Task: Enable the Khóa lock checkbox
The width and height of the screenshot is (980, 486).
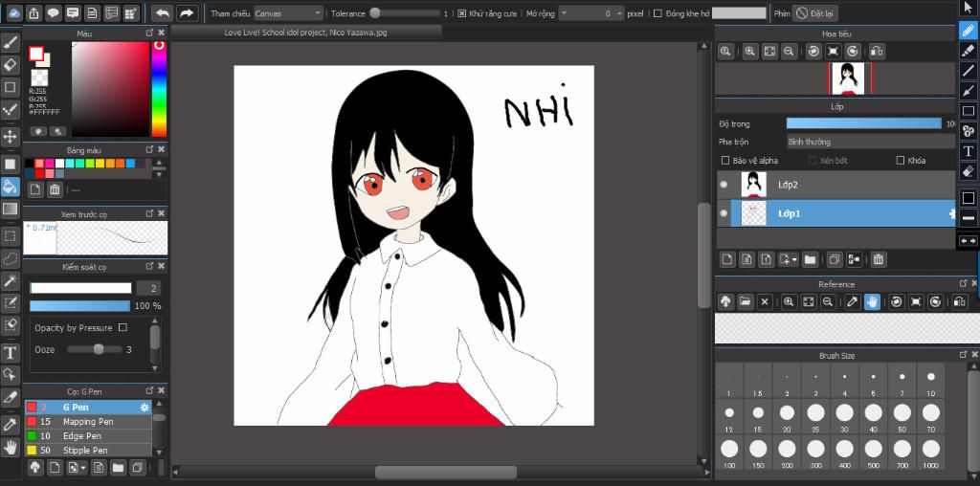Action: (901, 161)
